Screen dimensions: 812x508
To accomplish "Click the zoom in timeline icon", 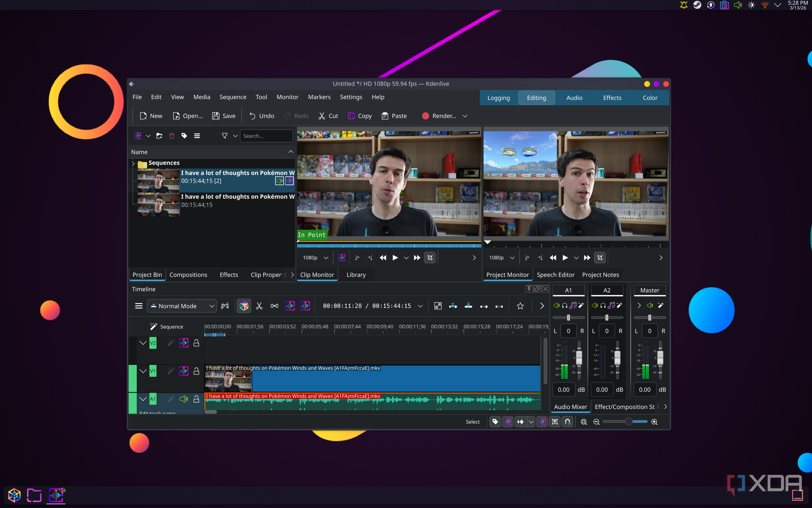I will [654, 422].
